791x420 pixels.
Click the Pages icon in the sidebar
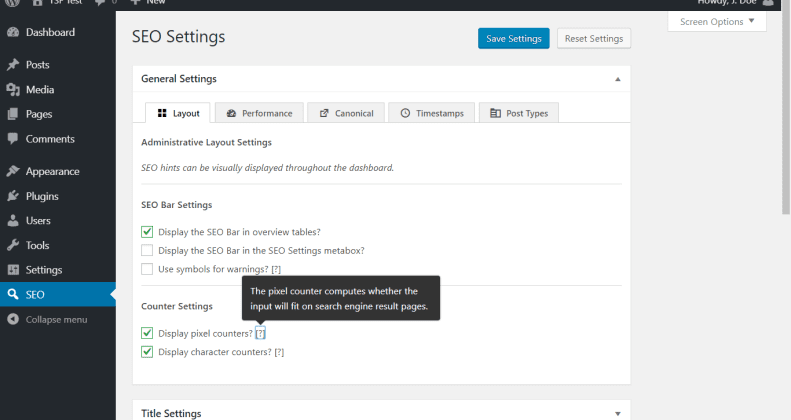coord(13,114)
